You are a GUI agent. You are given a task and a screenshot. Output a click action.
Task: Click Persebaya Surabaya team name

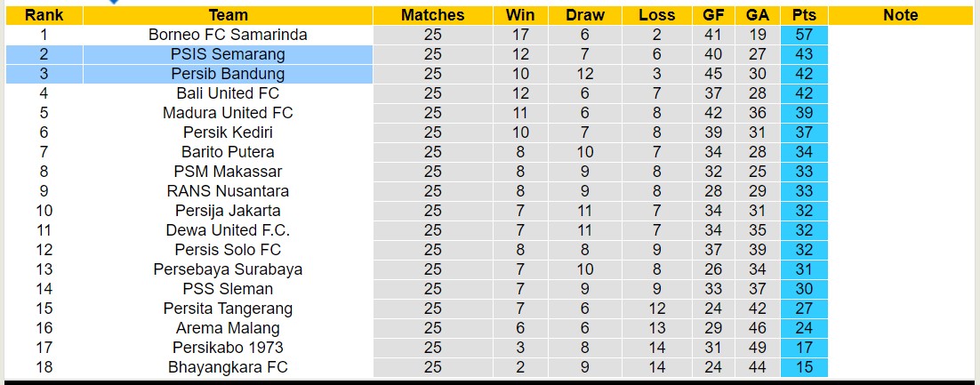(x=229, y=269)
